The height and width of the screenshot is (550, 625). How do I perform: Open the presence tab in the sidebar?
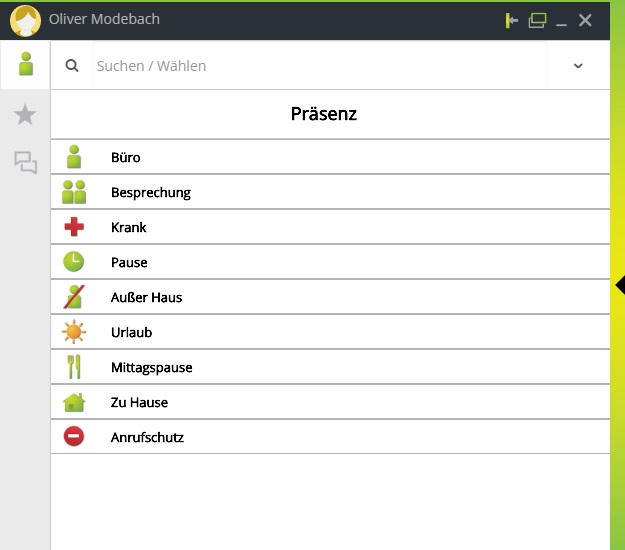25,65
